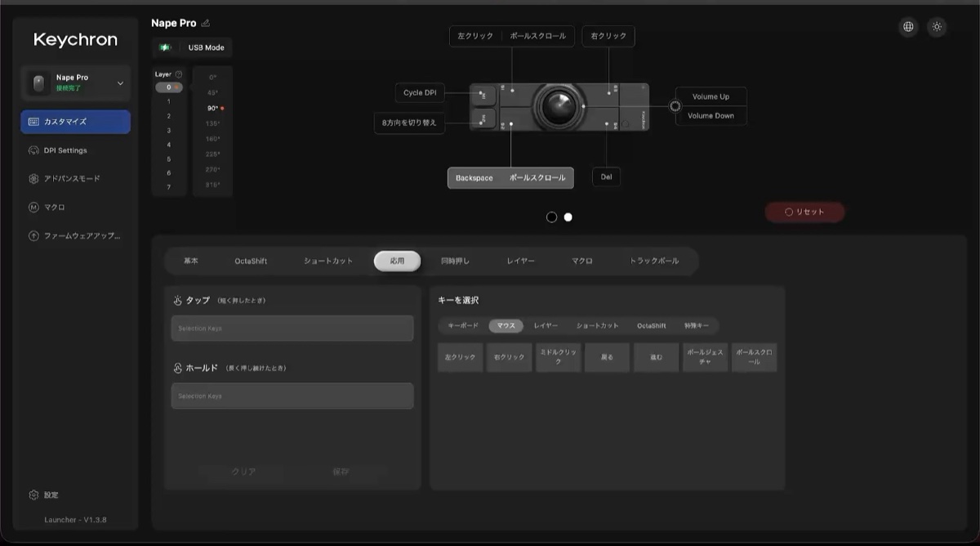
Task: Select the first hollow page dot
Action: click(551, 217)
